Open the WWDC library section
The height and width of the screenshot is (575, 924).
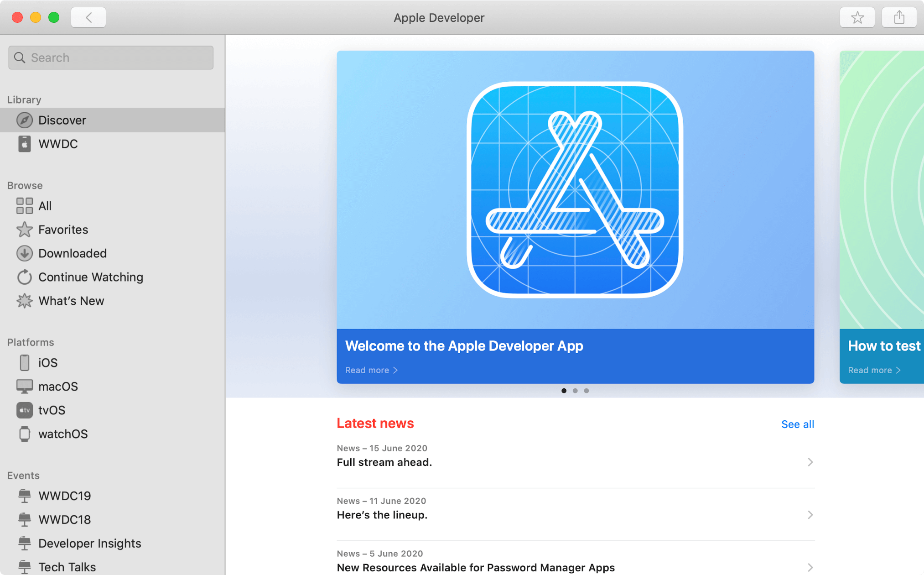112,144
